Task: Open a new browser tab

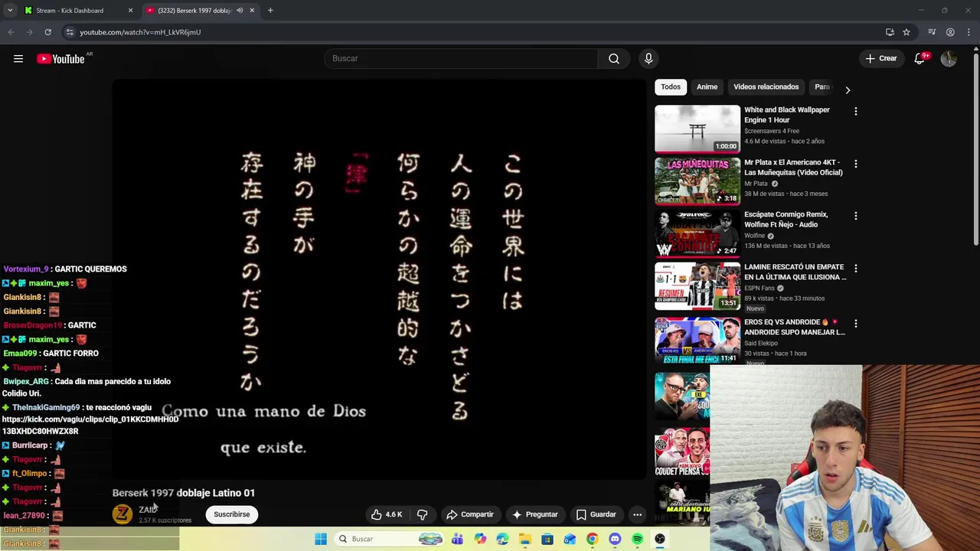Action: tap(270, 11)
